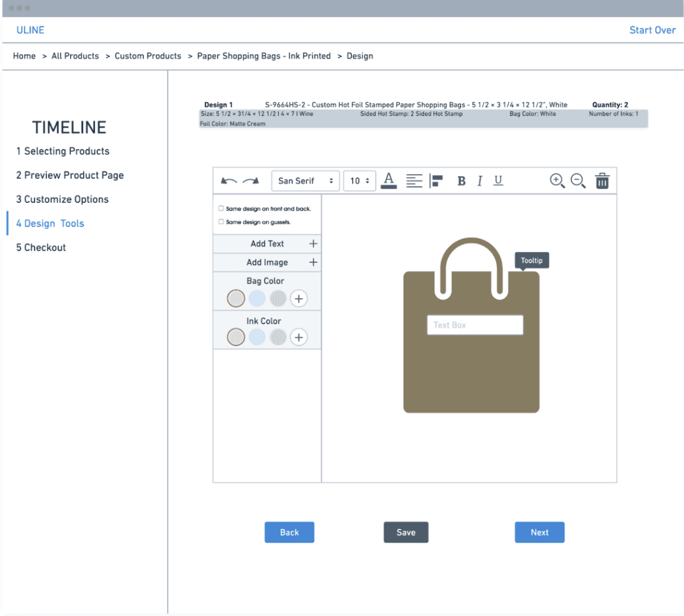
Task: Go to 2 Preview Product Page step
Action: 70,175
